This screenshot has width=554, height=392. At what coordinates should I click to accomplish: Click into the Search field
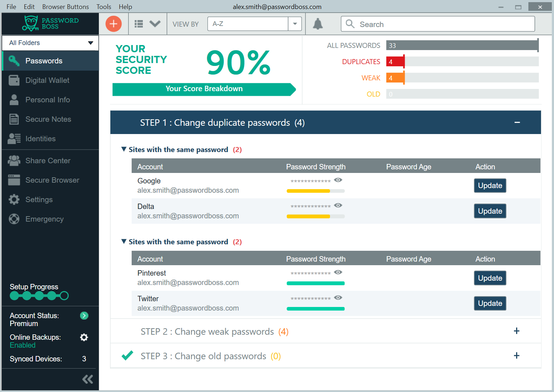(438, 24)
